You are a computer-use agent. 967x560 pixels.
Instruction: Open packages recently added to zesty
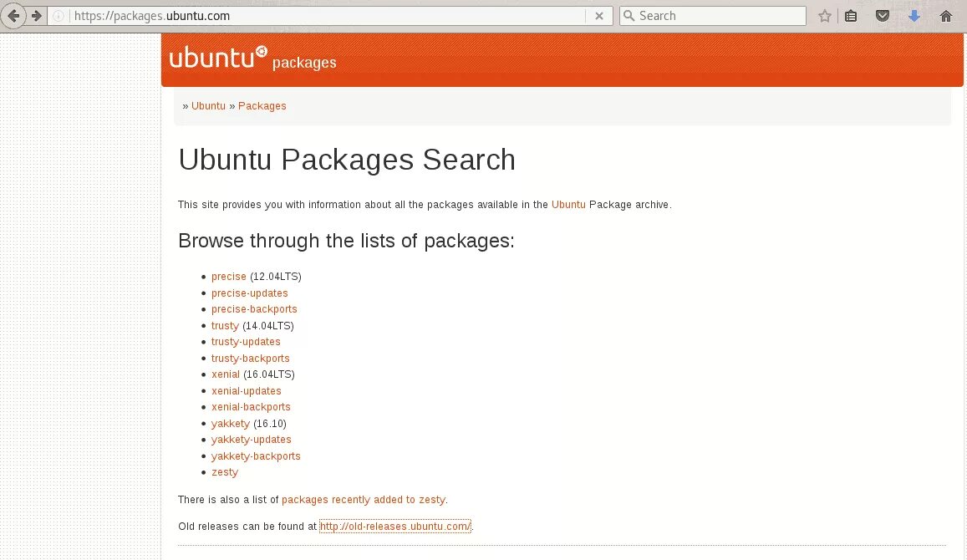click(364, 500)
